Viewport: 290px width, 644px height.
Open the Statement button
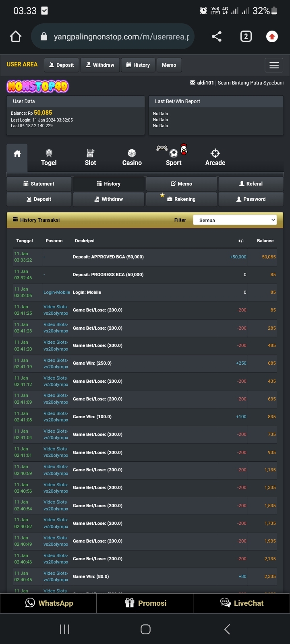point(39,184)
